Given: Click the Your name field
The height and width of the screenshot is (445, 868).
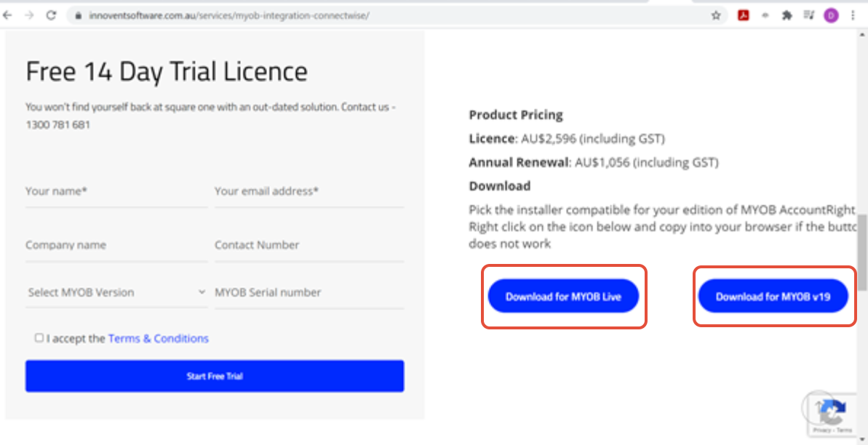Looking at the screenshot, I should point(116,191).
